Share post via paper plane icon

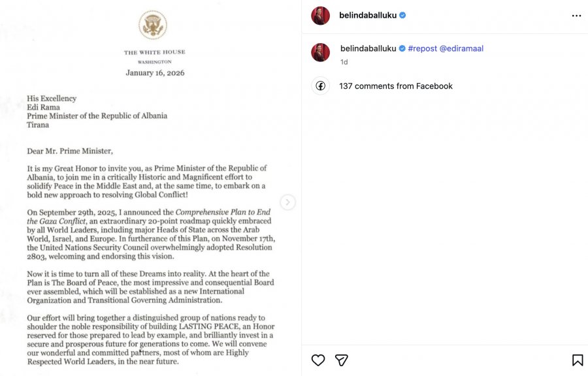click(x=341, y=360)
